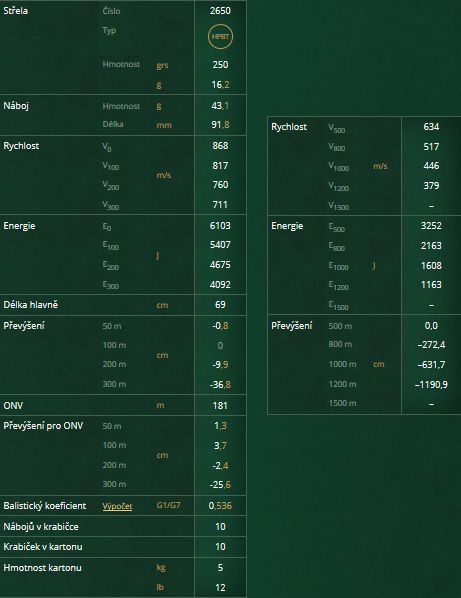
Task: Click the Krabiček v kartonu label
Action: pyautogui.click(x=43, y=547)
